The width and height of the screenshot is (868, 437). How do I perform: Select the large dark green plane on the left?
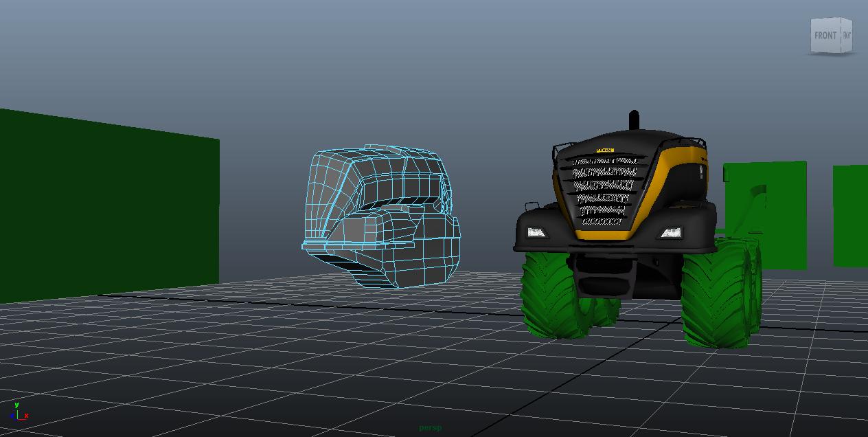[x=108, y=205]
